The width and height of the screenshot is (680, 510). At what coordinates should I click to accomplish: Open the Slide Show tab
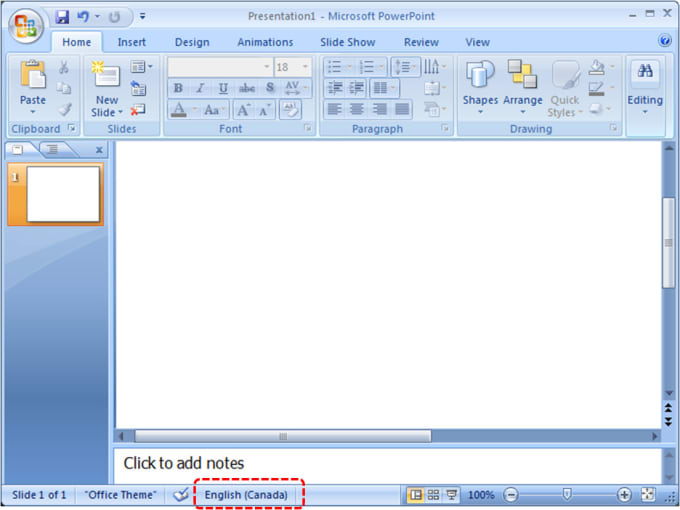point(347,42)
